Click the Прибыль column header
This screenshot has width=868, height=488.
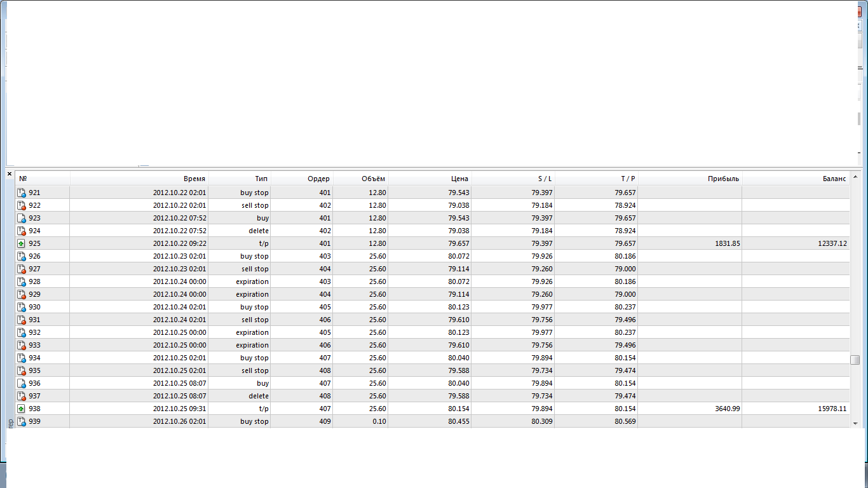[690, 179]
